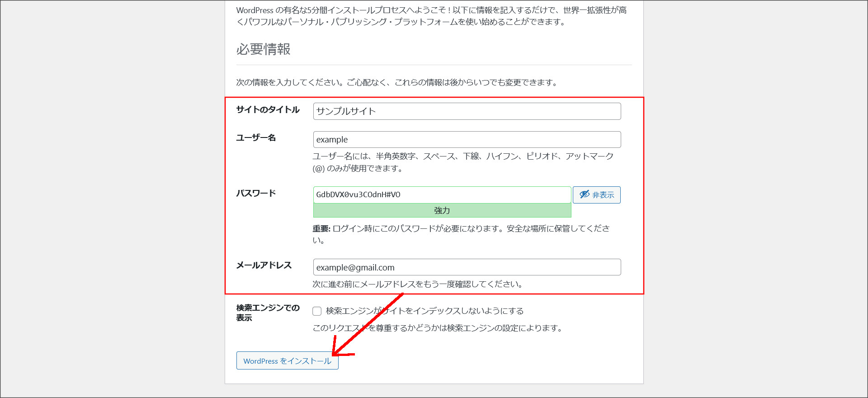Click the email field with example@gmail.com
This screenshot has height=398, width=868.
point(467,267)
